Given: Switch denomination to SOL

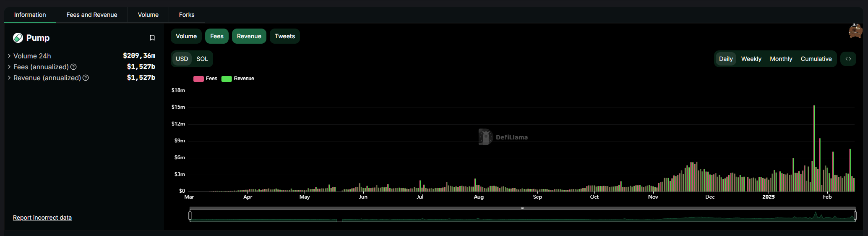Looking at the screenshot, I should point(202,59).
